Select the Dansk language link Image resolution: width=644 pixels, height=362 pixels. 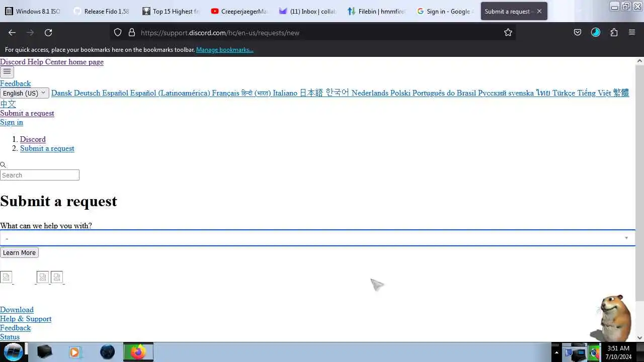tap(61, 93)
